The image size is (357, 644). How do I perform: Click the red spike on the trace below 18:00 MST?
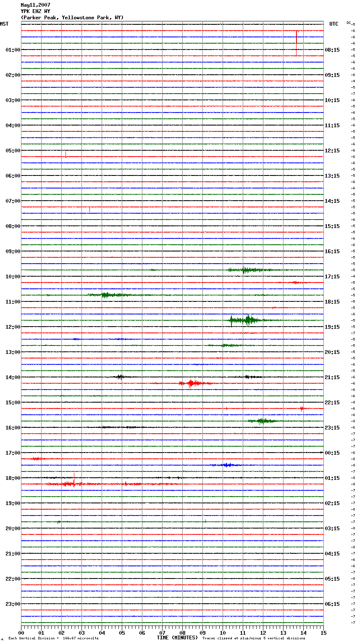pyautogui.click(x=74, y=479)
